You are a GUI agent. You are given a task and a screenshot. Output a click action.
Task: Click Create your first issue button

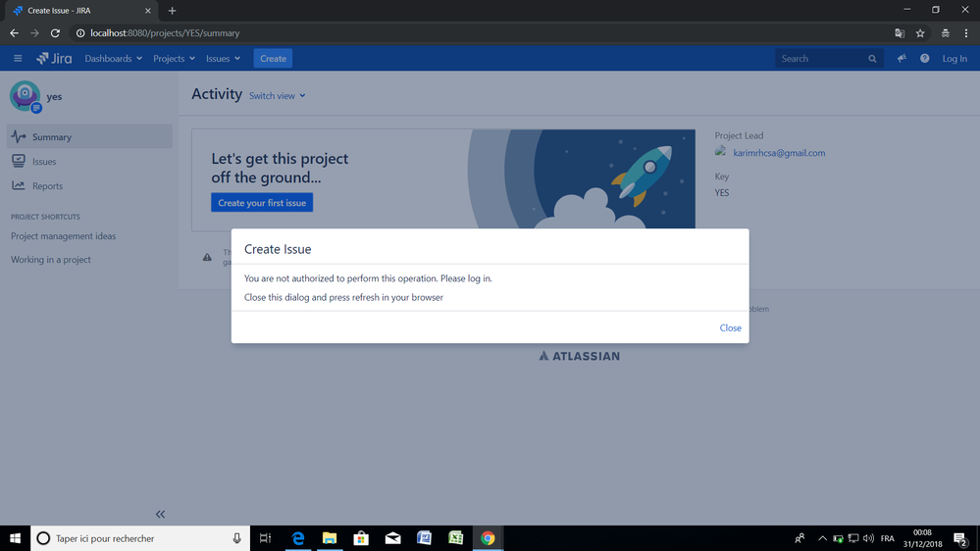click(x=262, y=202)
